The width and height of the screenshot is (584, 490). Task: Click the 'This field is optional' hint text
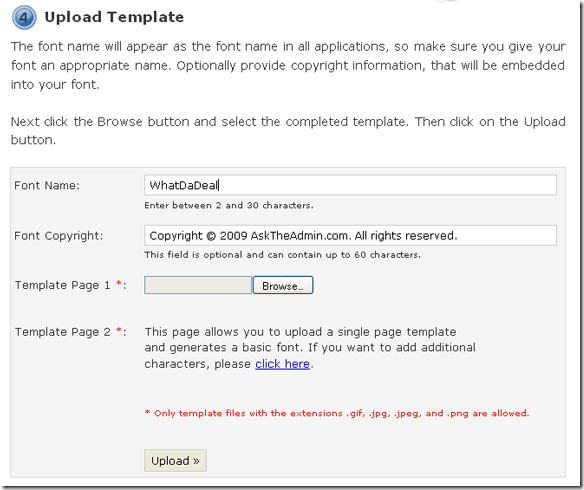coord(282,255)
